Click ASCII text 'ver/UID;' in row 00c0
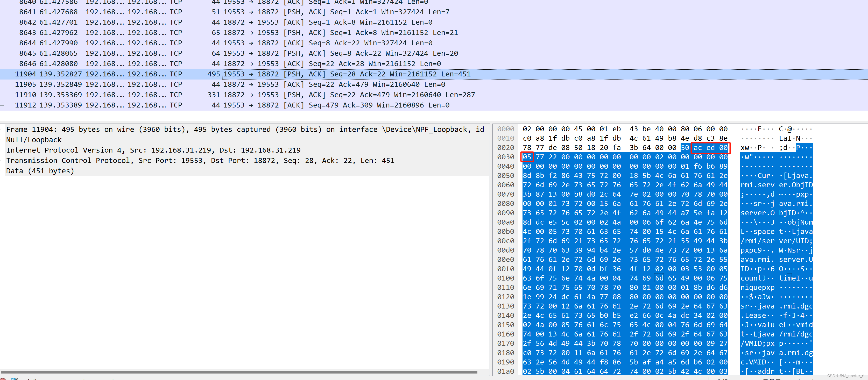This screenshot has width=868, height=380. [x=796, y=241]
